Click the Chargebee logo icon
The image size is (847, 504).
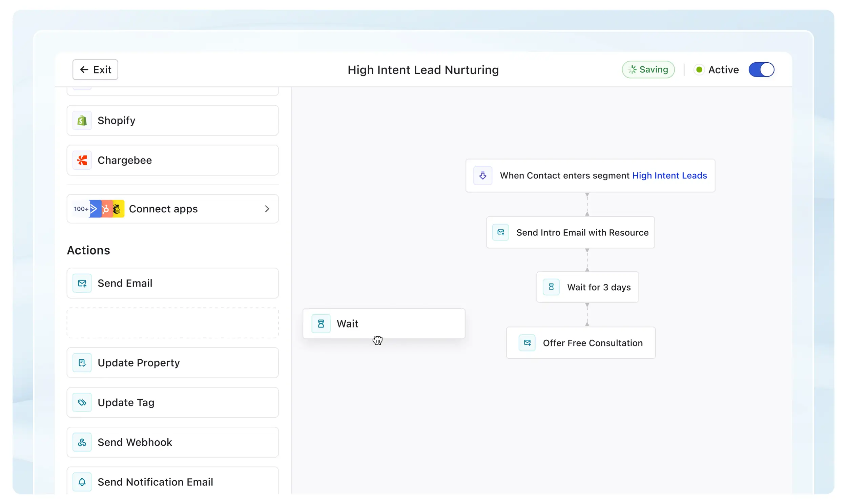pyautogui.click(x=82, y=160)
